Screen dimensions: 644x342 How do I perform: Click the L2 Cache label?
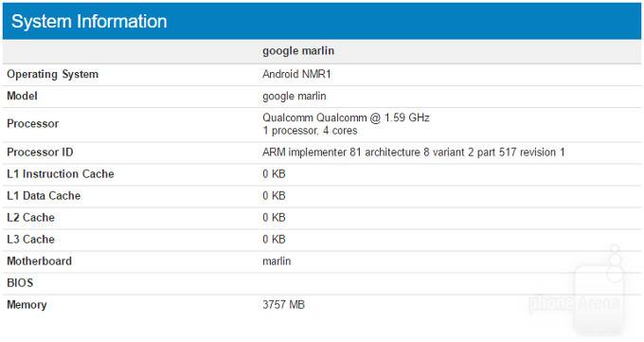coord(31,218)
